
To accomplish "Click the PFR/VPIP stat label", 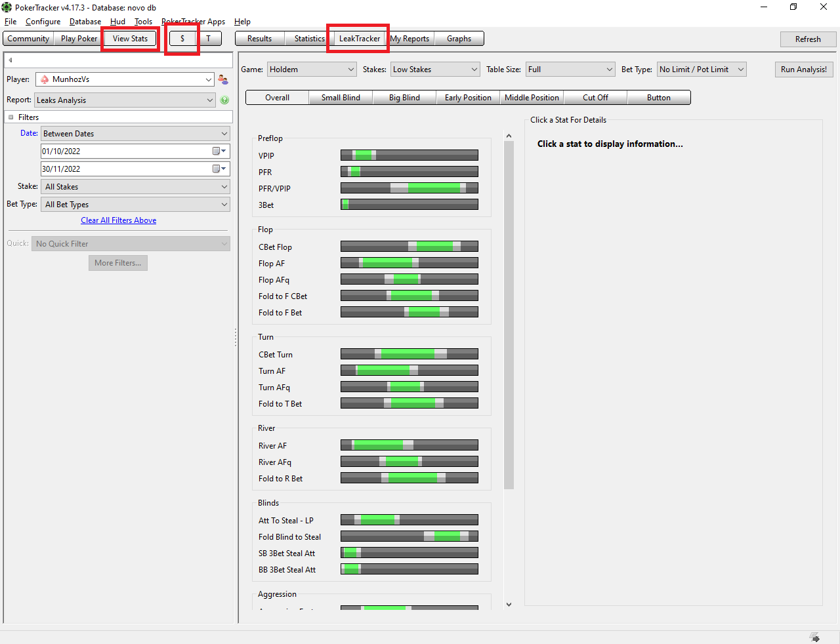I will 274,189.
